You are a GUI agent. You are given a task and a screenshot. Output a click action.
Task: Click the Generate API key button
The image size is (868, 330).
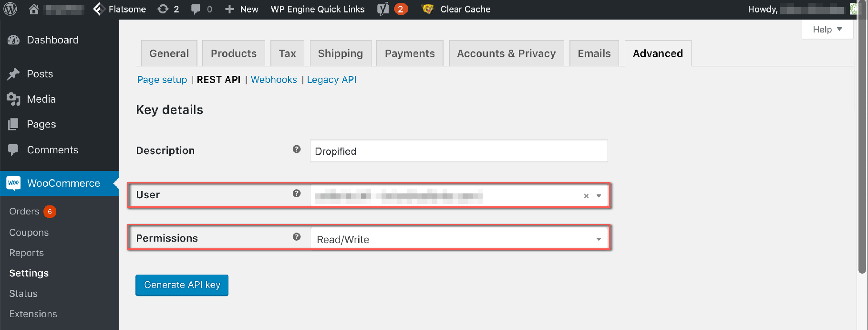(x=182, y=285)
